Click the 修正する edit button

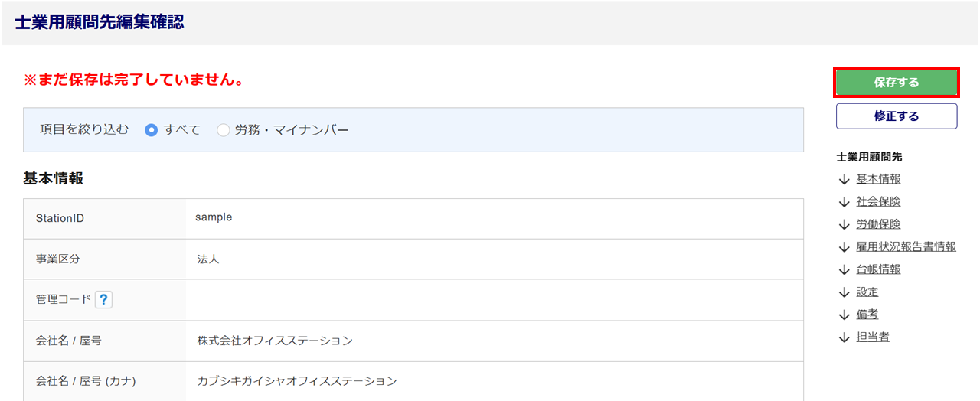point(896,116)
